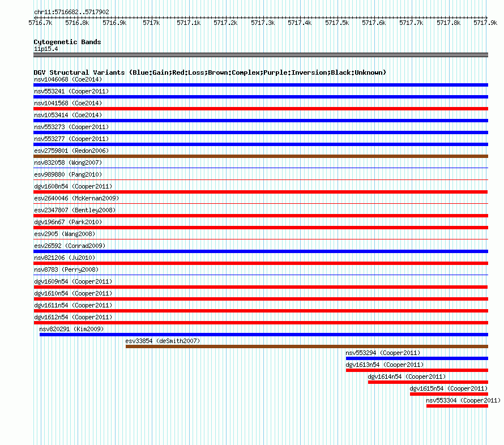
Task: Click nsv8783 (Perry2008) label
Action: pos(66,269)
